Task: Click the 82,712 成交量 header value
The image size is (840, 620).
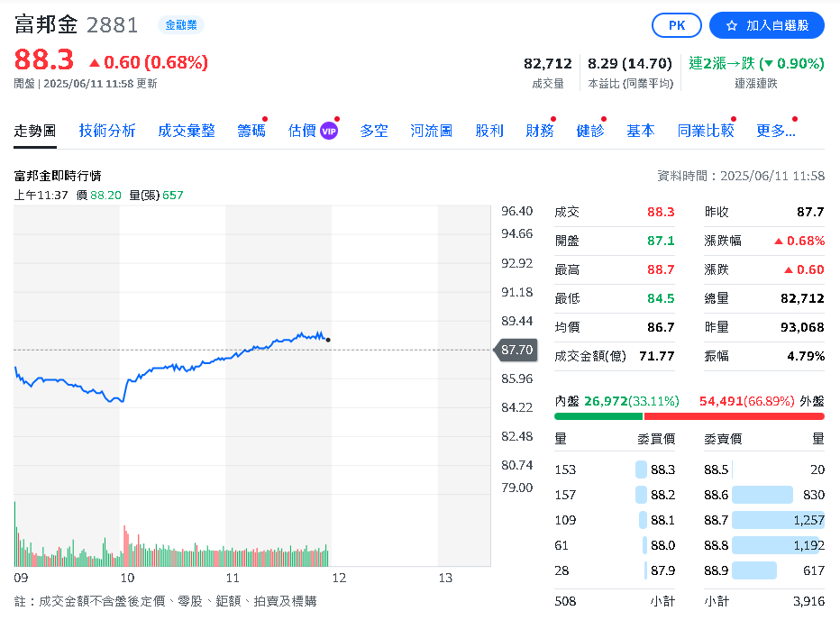Action: coord(547,64)
